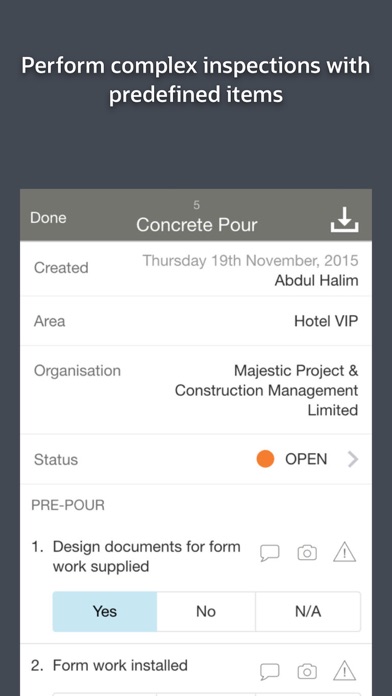Select No for Design documents supplied
This screenshot has height=696, width=392.
(x=206, y=611)
